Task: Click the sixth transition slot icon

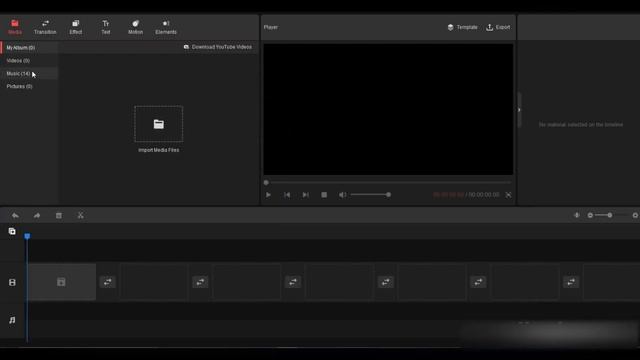Action: tap(571, 282)
